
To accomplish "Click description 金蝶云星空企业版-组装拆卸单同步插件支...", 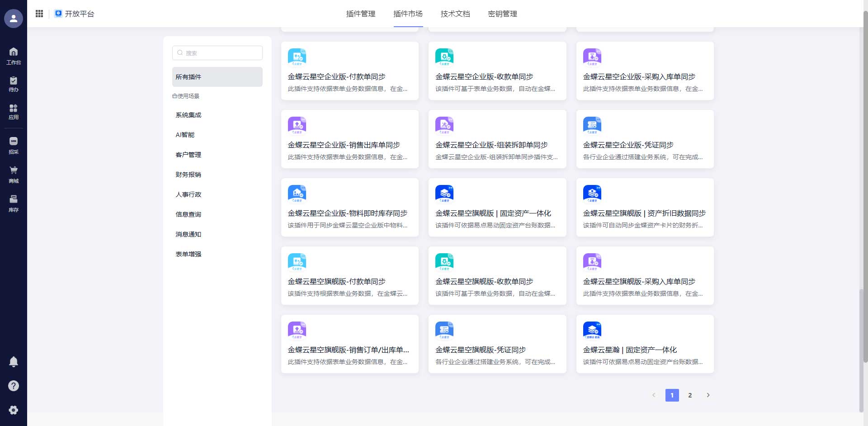I will (496, 157).
